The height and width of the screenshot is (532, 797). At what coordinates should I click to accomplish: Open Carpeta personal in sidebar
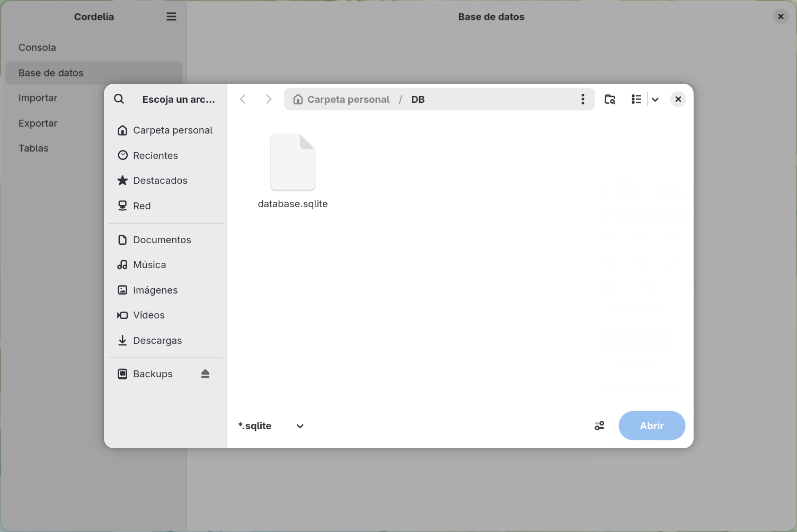pos(165,130)
